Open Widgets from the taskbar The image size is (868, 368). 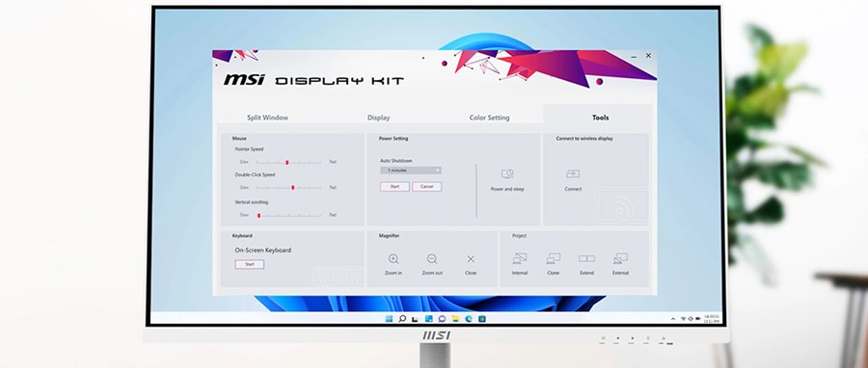[x=428, y=319]
